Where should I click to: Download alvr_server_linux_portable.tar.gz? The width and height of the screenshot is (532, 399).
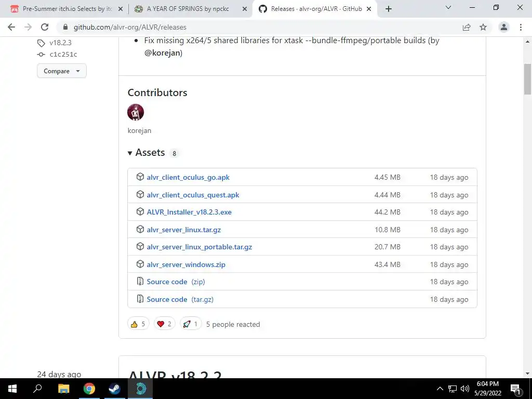tap(199, 247)
